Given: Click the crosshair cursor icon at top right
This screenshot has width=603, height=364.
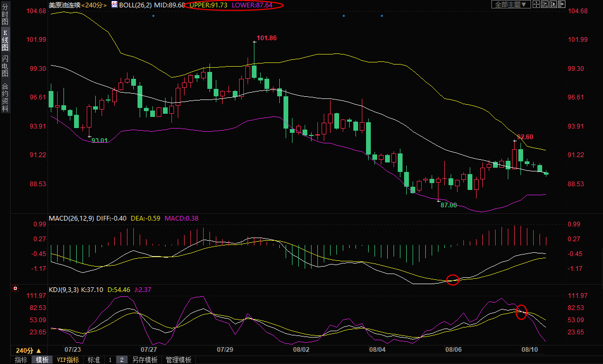Looking at the screenshot, I should 536,4.
